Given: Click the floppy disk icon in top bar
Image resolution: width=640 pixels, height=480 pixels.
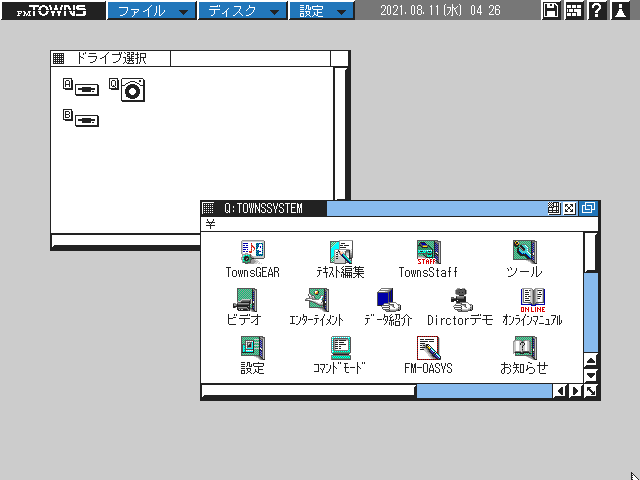Looking at the screenshot, I should click(x=551, y=10).
